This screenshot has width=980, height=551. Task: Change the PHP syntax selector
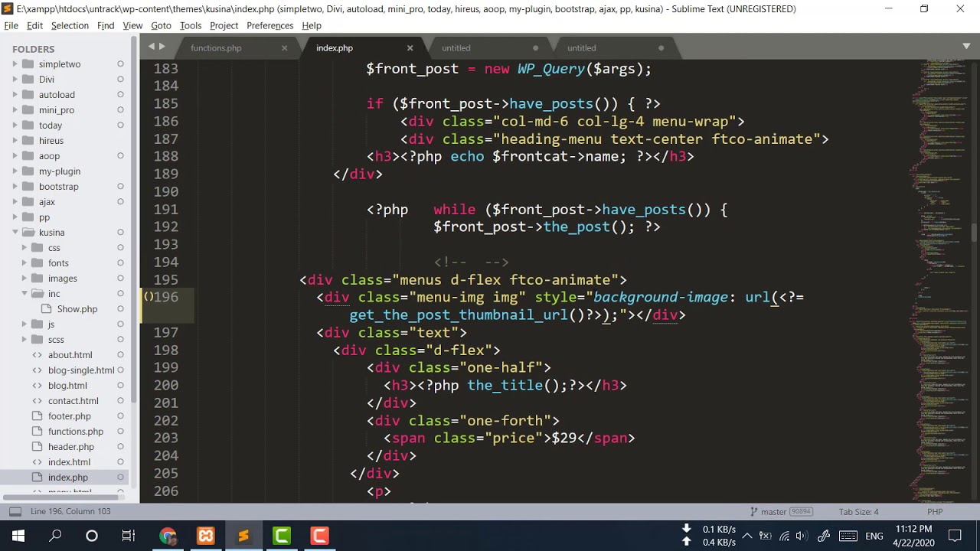coord(935,511)
